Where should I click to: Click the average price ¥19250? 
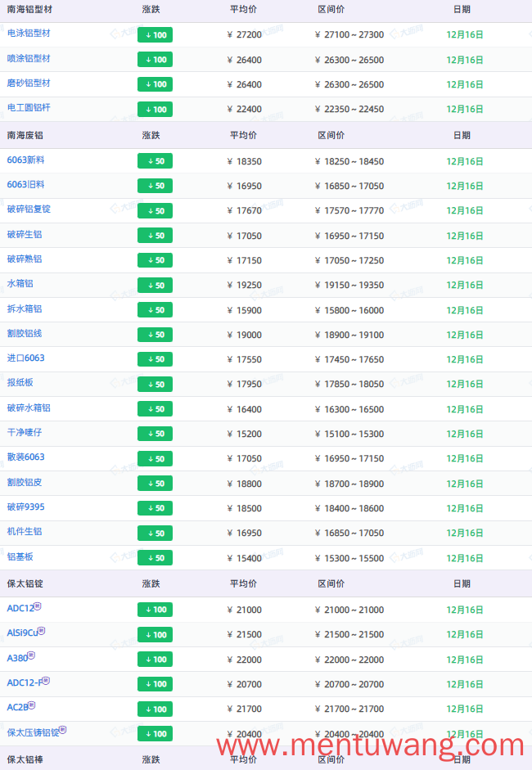(x=245, y=286)
